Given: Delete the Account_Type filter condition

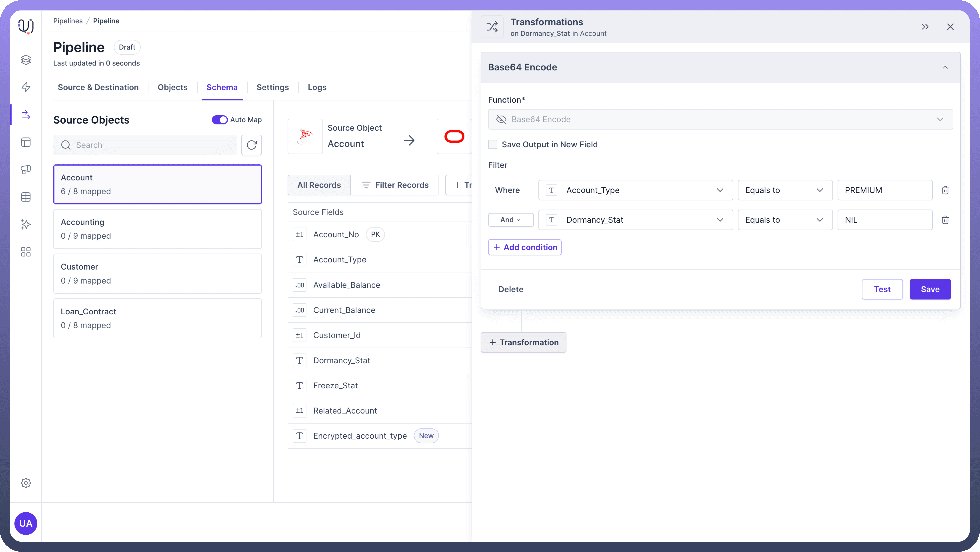Looking at the screenshot, I should [x=945, y=190].
